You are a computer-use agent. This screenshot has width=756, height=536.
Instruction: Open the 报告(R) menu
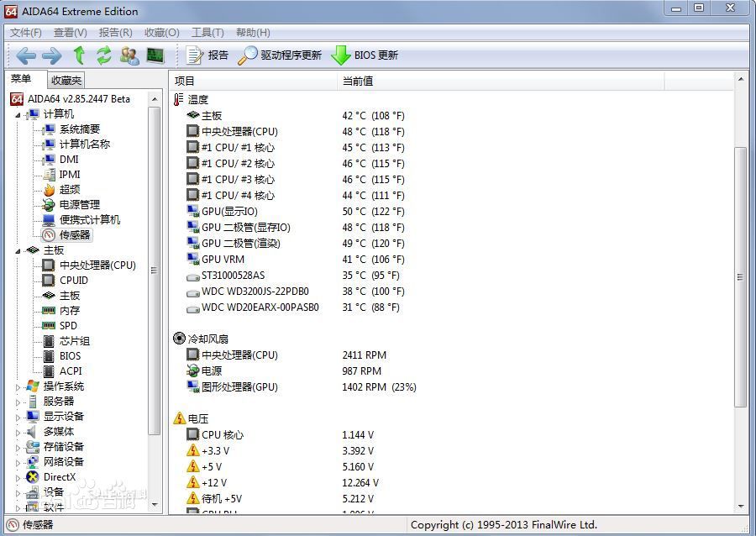click(115, 32)
